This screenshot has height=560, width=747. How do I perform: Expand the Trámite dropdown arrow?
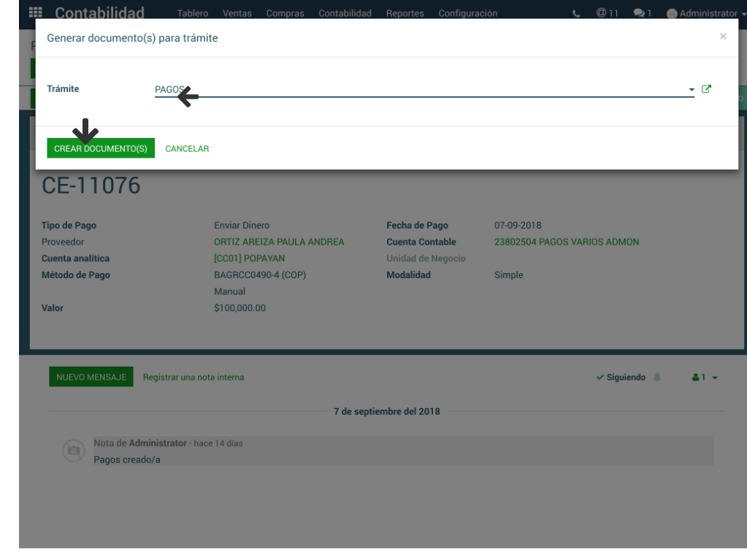(x=691, y=90)
